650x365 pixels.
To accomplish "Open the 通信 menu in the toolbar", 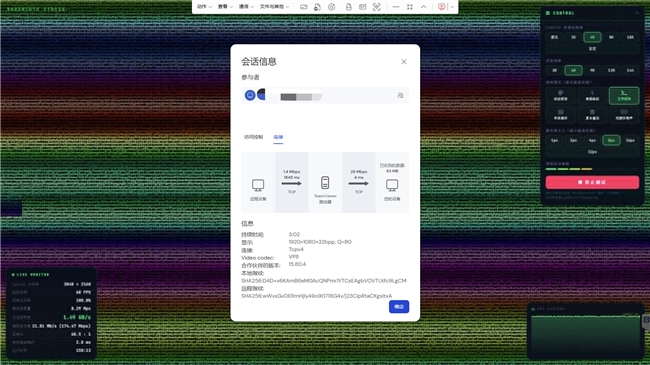I will 246,7.
